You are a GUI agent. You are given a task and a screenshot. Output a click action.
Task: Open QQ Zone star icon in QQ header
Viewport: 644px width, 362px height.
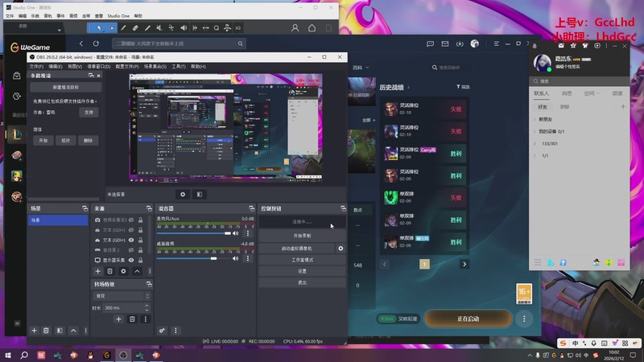click(573, 46)
